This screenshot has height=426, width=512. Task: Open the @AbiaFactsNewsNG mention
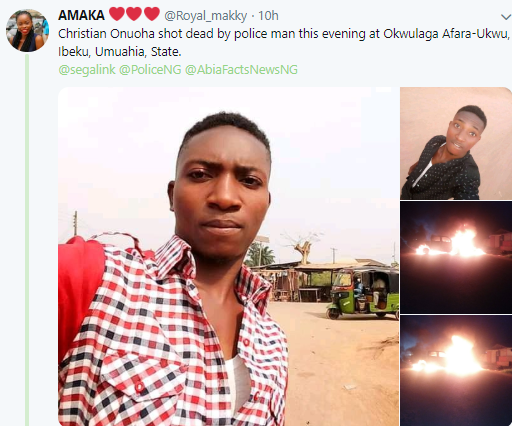pyautogui.click(x=241, y=70)
